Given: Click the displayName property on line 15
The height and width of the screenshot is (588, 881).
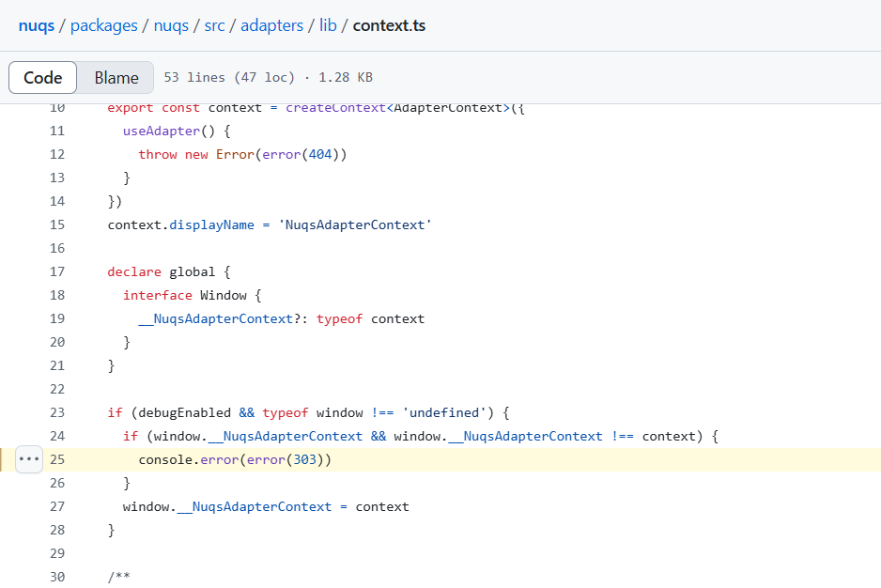Looking at the screenshot, I should [212, 224].
